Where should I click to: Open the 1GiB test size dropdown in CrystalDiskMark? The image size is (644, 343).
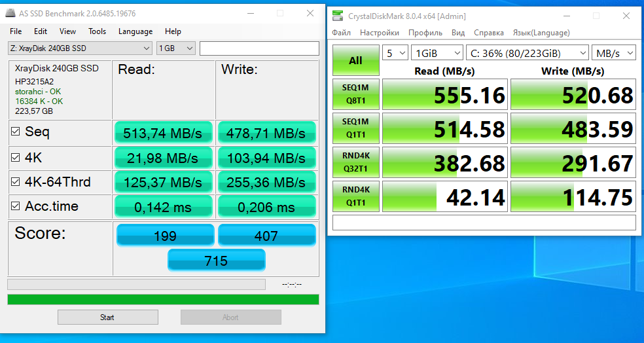(x=437, y=53)
